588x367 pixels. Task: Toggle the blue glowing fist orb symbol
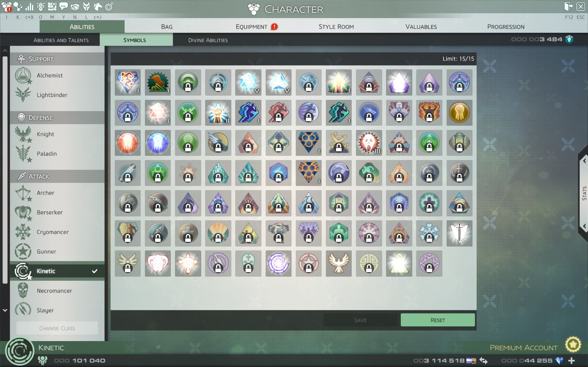(158, 143)
